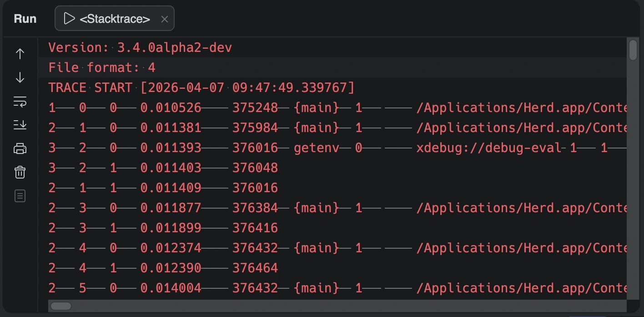Click the Up the Stack Trace arrow
Viewport: 644px width, 317px height.
click(20, 54)
